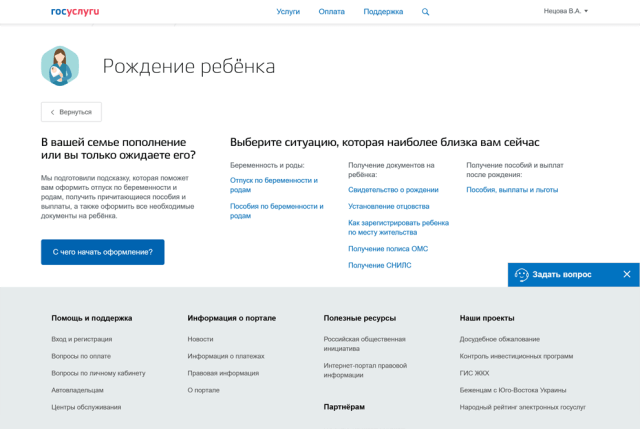640x429 pixels.
Task: Click the Вернуться back button
Action: (71, 112)
